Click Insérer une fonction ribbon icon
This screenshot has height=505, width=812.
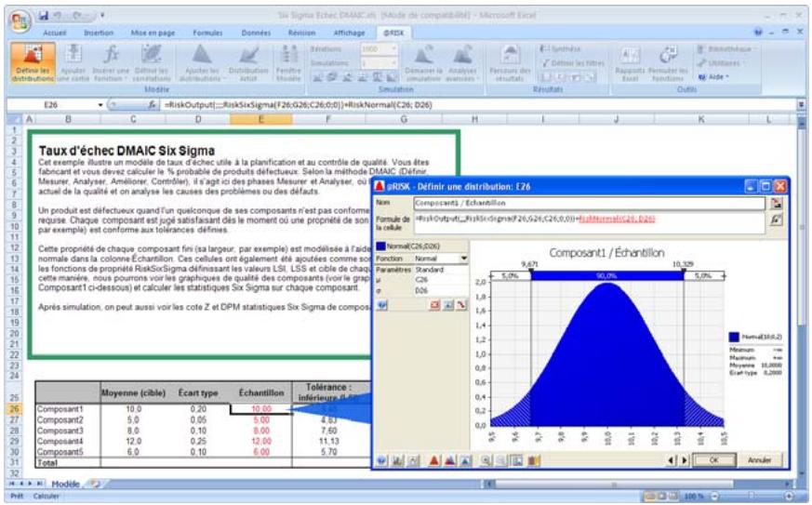[x=111, y=62]
